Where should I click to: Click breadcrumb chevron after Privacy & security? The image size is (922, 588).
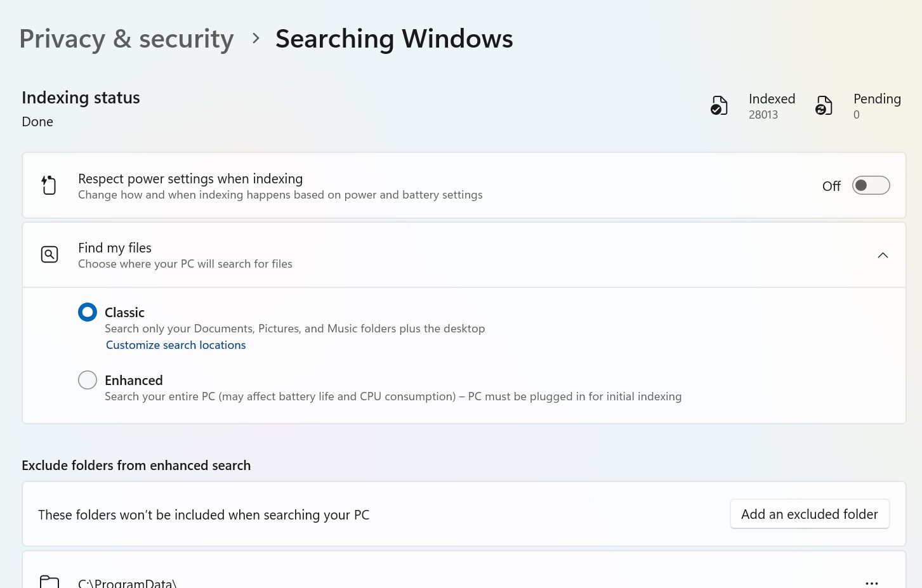pyautogui.click(x=256, y=39)
